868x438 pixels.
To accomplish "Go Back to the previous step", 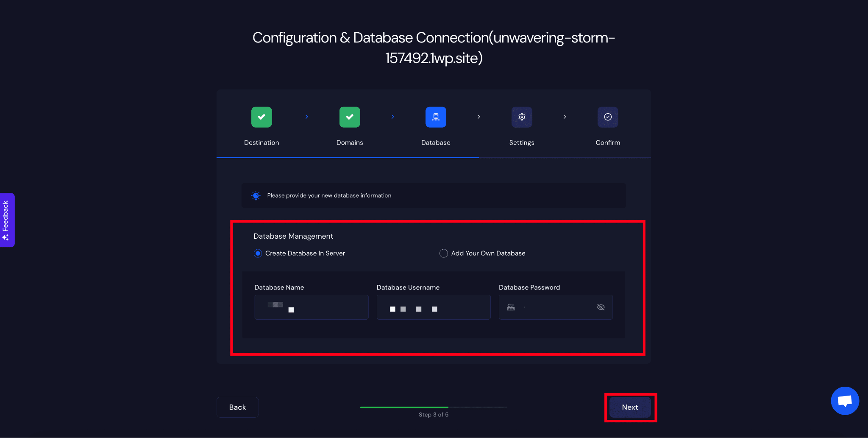I will pyautogui.click(x=237, y=407).
